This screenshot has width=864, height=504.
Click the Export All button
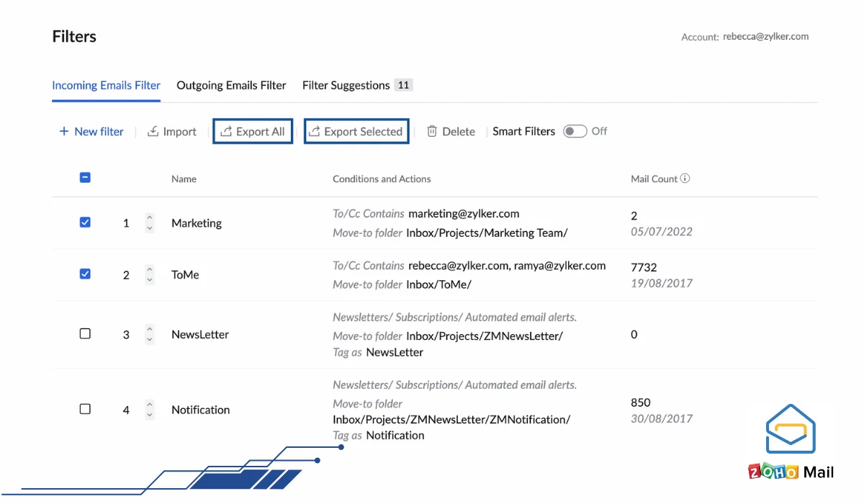tap(253, 132)
